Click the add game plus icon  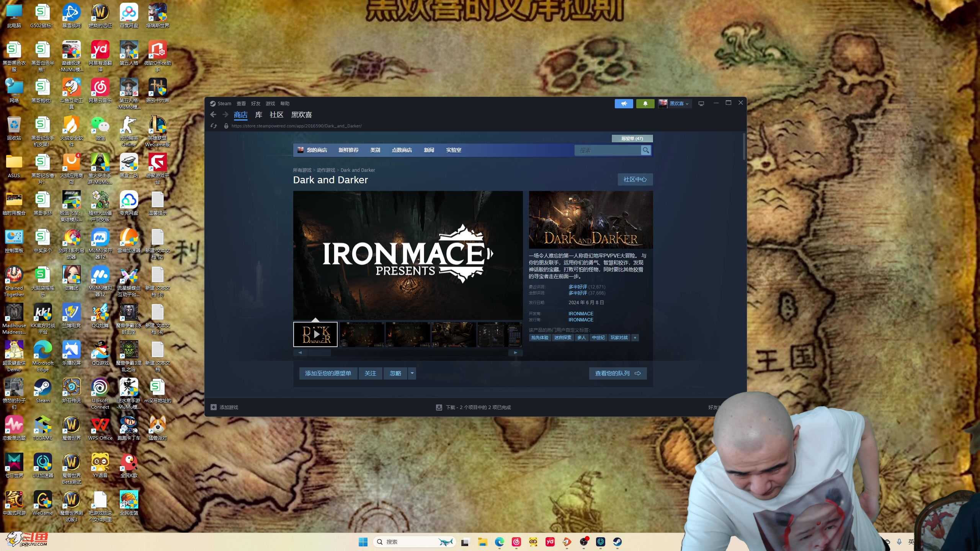[214, 407]
